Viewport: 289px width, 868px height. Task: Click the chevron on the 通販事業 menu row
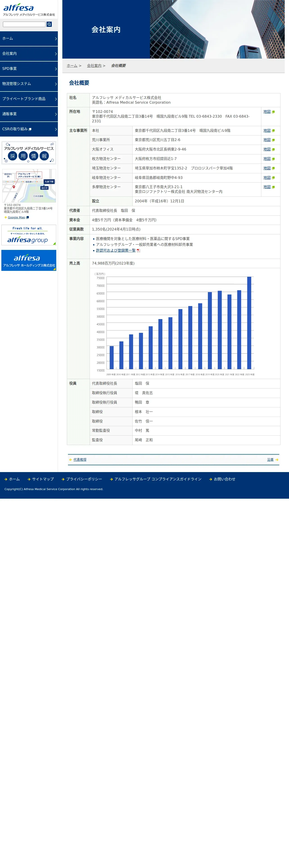(56, 114)
